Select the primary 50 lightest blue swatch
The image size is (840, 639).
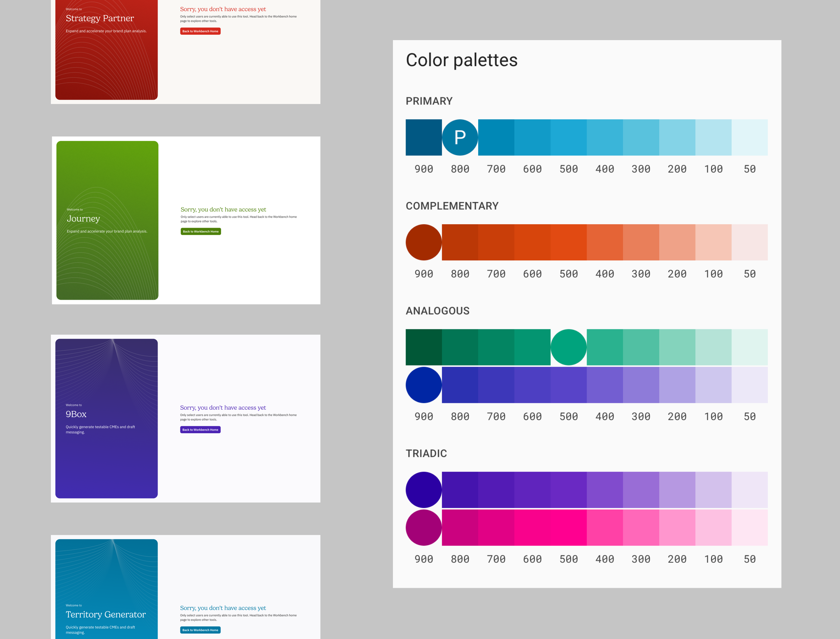click(x=750, y=137)
